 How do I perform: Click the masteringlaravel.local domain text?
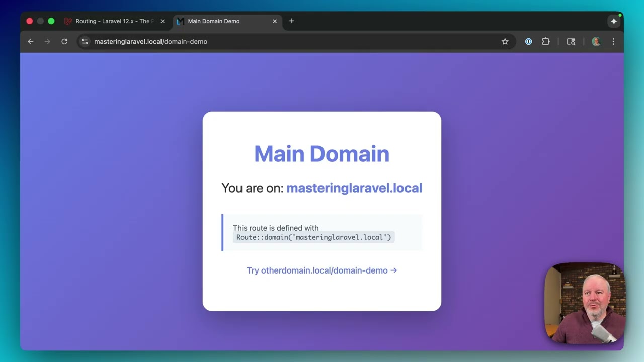(354, 188)
